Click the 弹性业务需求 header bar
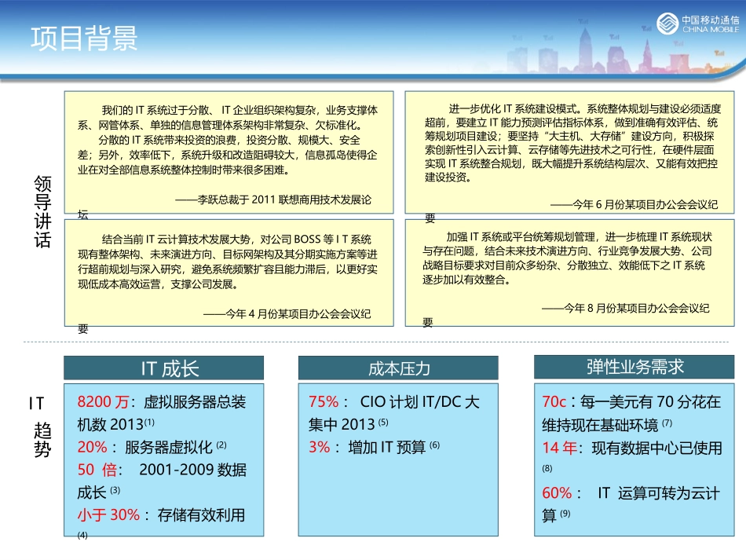The height and width of the screenshot is (560, 746). point(634,367)
